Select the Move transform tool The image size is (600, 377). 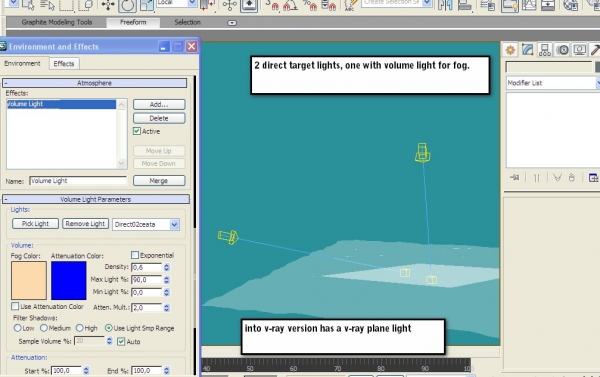click(x=108, y=5)
